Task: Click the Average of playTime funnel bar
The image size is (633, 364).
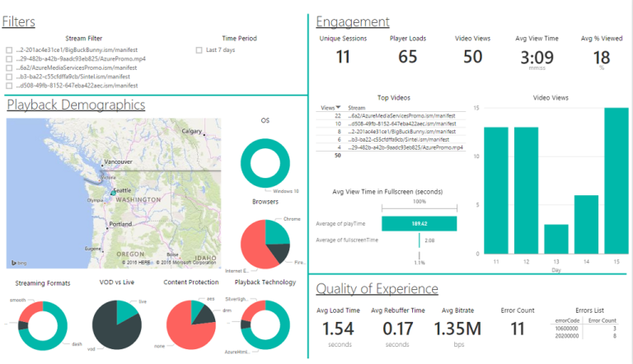Action: [419, 223]
